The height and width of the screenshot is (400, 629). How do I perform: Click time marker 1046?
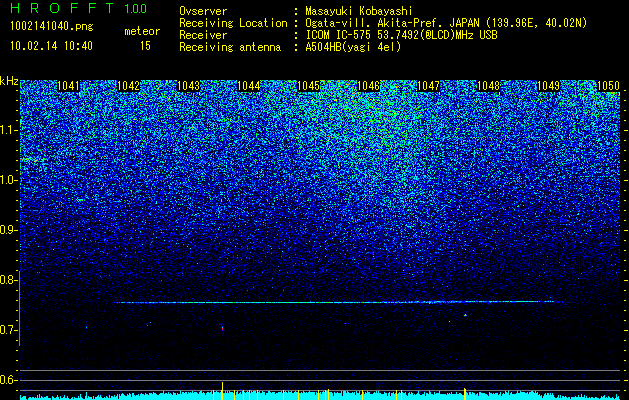click(368, 86)
